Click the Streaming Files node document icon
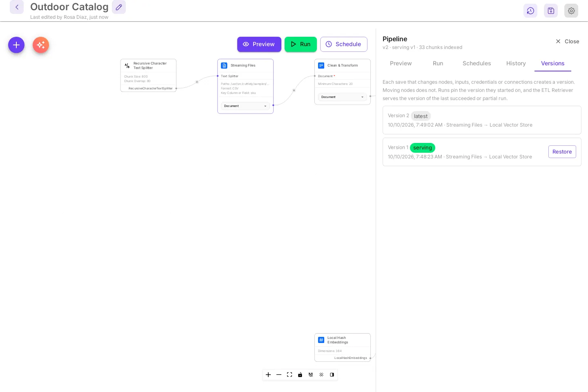This screenshot has height=392, width=588. tap(224, 65)
